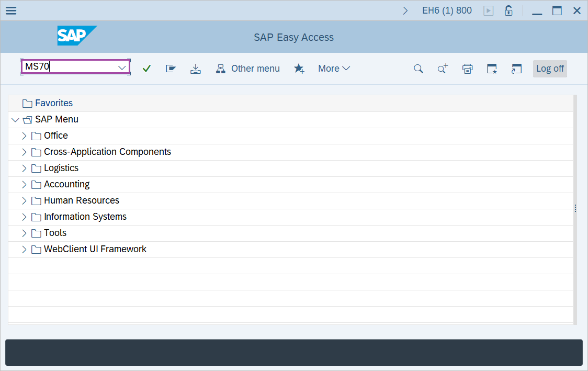The width and height of the screenshot is (588, 371).
Task: Select the Human Resources folder
Action: tap(81, 200)
